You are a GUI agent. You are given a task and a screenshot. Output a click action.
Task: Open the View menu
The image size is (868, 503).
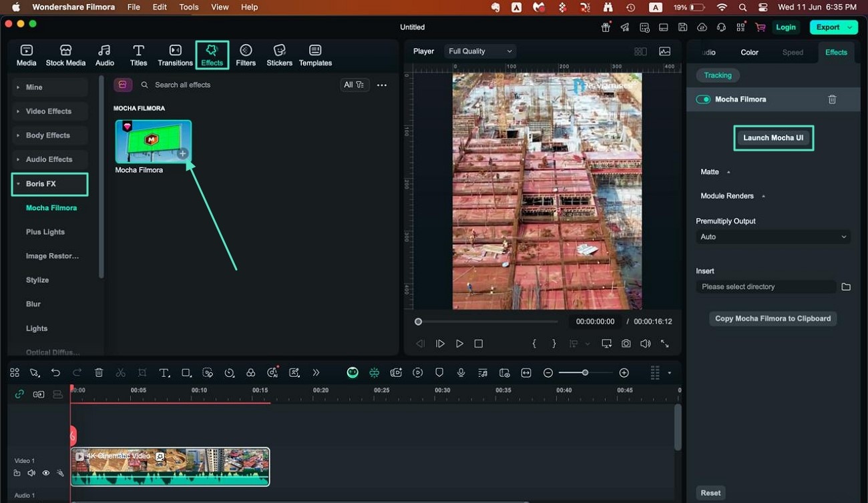[x=220, y=7]
